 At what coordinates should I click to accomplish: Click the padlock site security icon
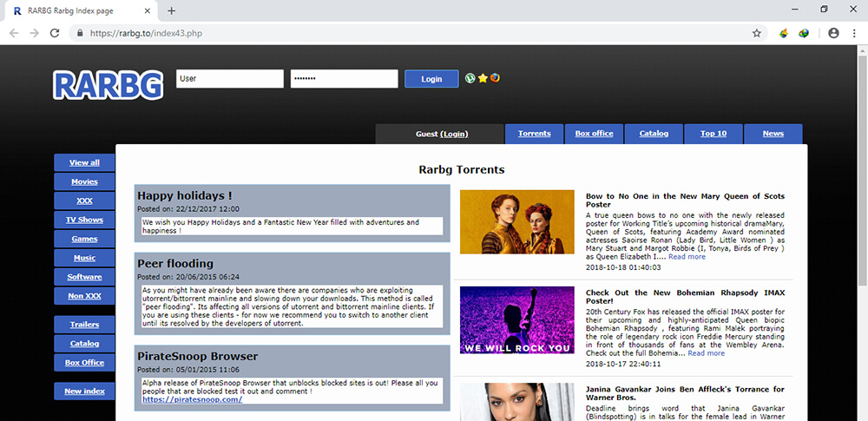80,33
